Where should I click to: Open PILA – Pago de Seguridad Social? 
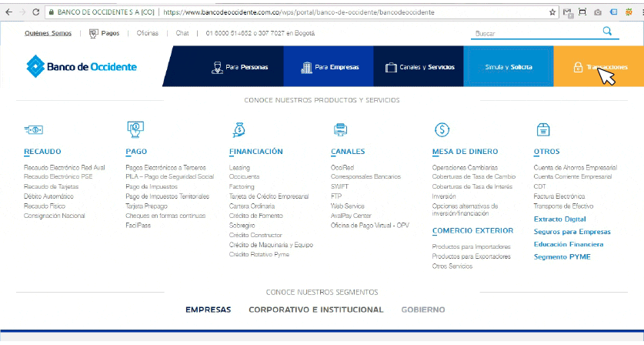170,176
